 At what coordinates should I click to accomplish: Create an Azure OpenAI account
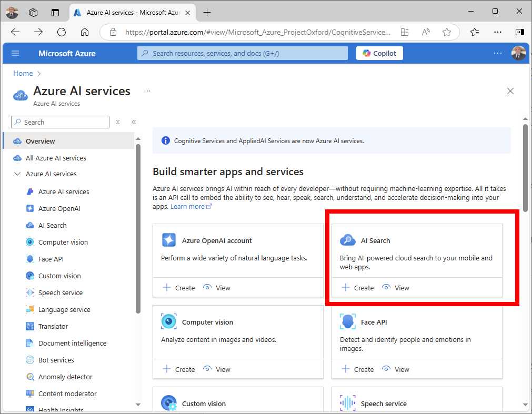[x=179, y=288]
